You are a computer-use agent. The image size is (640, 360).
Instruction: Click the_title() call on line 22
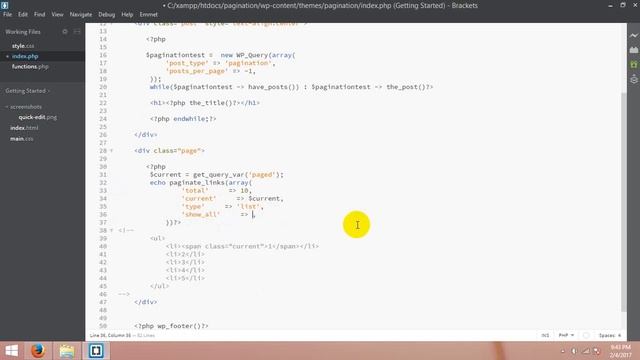tap(210, 102)
